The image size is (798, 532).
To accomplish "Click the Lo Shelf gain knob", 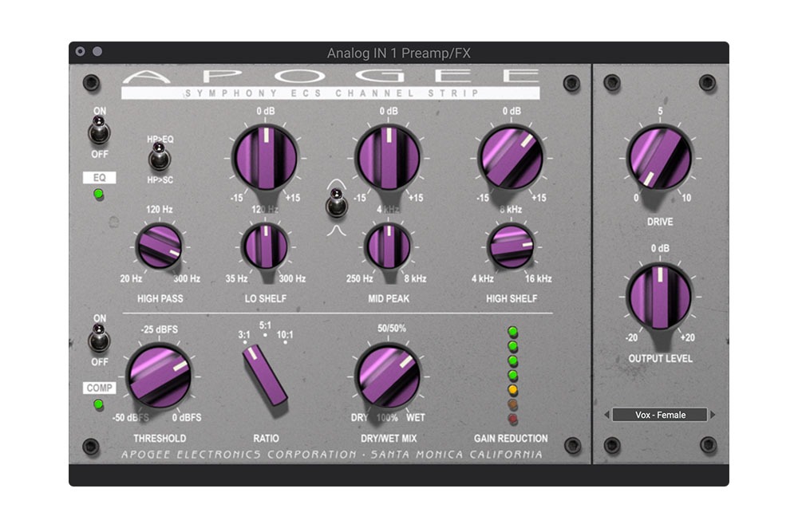I will 265,158.
